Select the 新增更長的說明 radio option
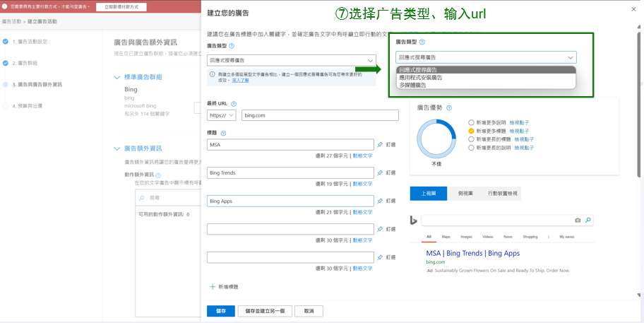Viewport: 644px width, 323px height. [x=471, y=148]
